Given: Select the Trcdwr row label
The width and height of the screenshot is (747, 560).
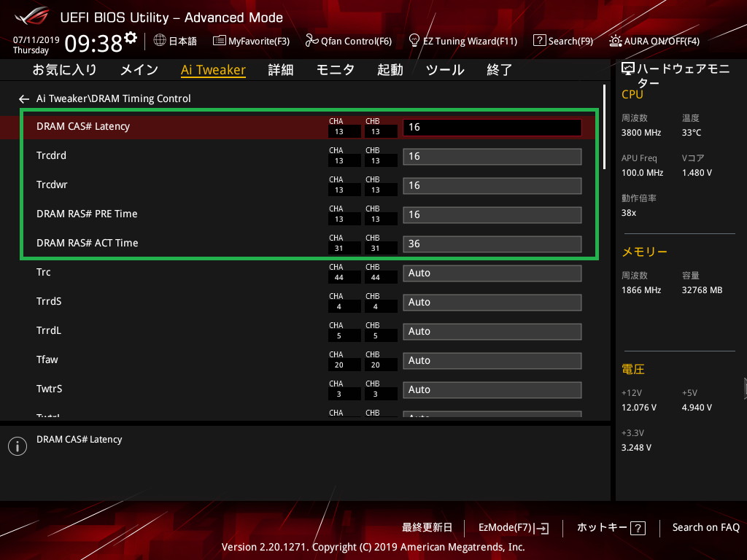Looking at the screenshot, I should click(x=52, y=184).
